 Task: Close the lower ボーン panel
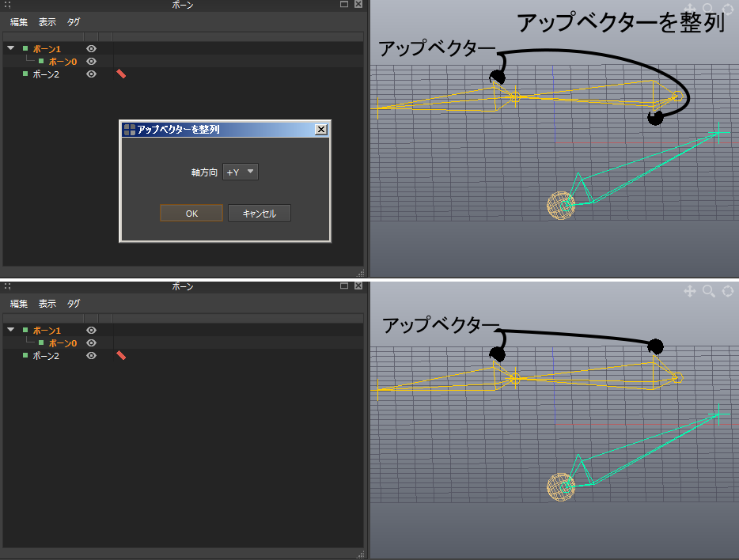pos(358,286)
